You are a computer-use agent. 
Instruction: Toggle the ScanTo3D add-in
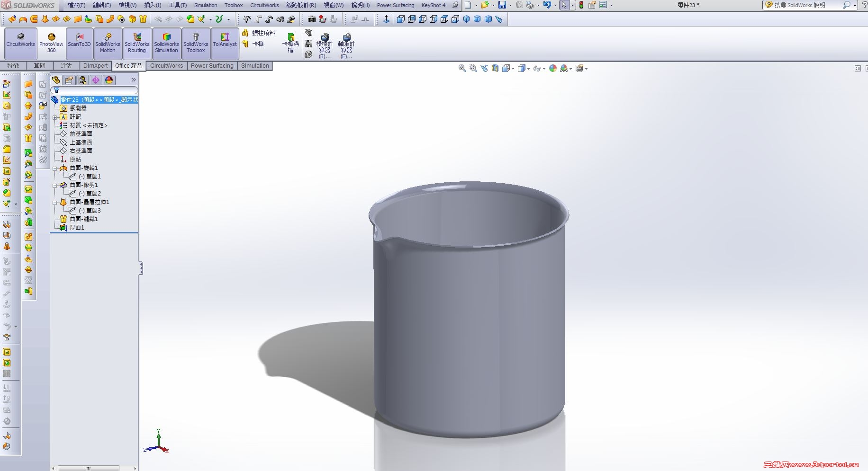(79, 43)
